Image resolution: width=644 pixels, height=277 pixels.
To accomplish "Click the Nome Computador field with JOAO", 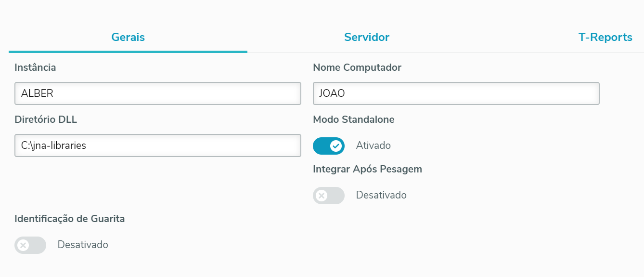I will pyautogui.click(x=456, y=93).
